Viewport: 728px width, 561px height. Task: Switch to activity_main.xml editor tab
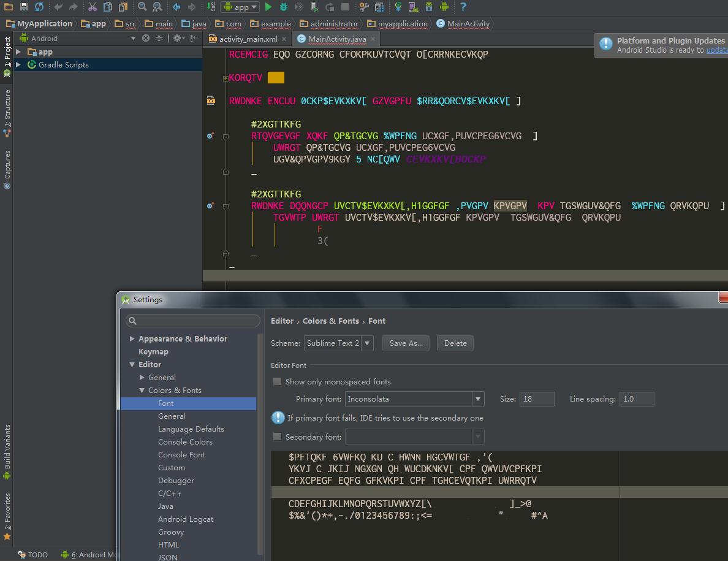[x=248, y=39]
